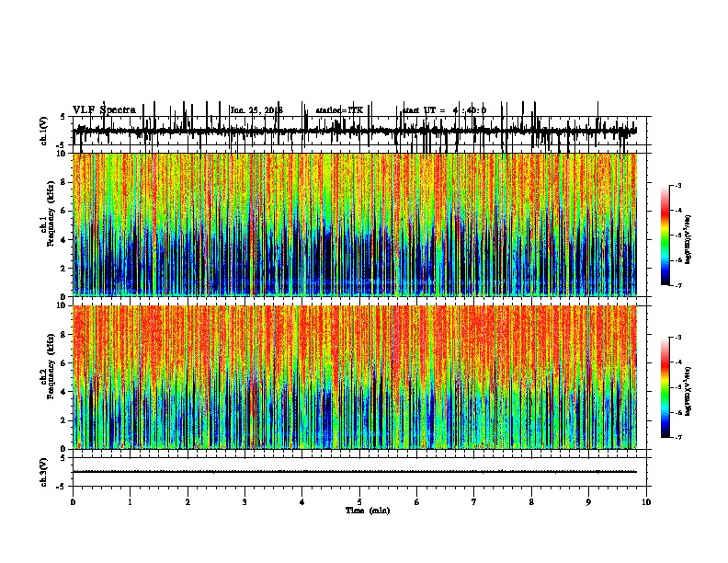Screen dimensions: 728x563
Task: Click the ch.2 frequency spectrogram panel
Action: point(355,377)
